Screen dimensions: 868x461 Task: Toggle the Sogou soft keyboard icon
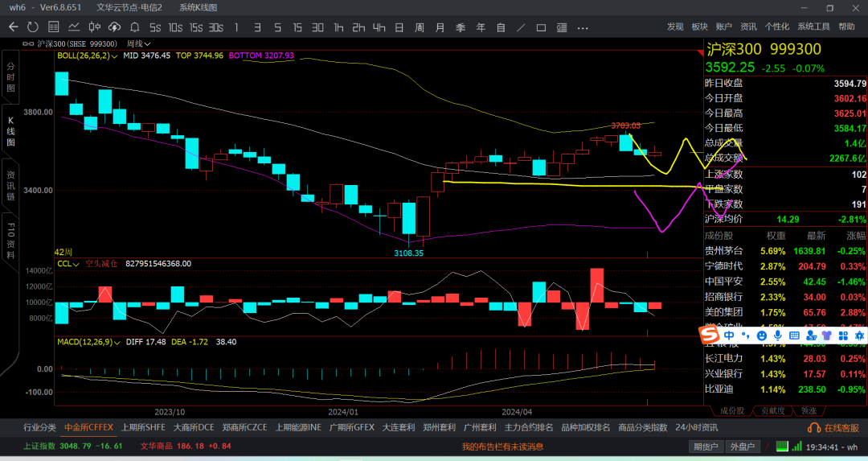point(794,335)
